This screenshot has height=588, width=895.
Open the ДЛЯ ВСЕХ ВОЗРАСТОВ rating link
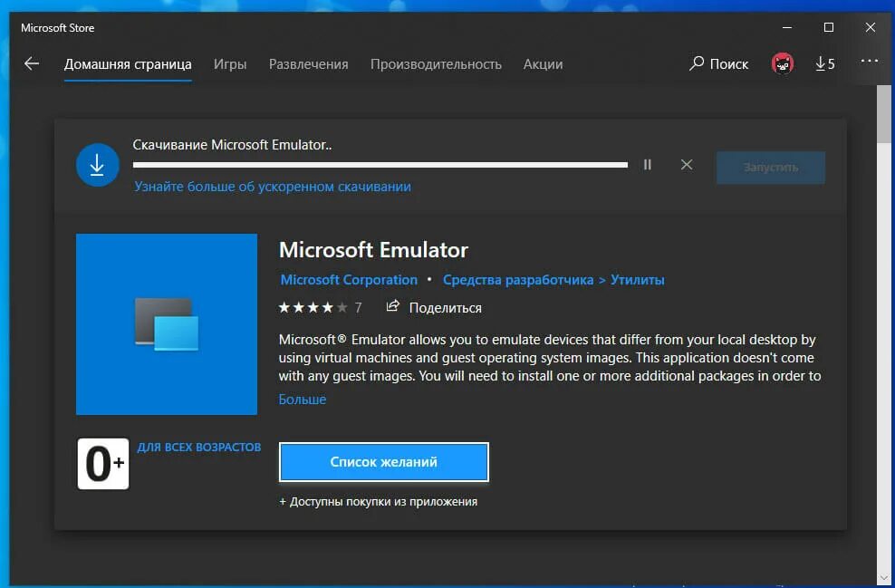pos(199,447)
